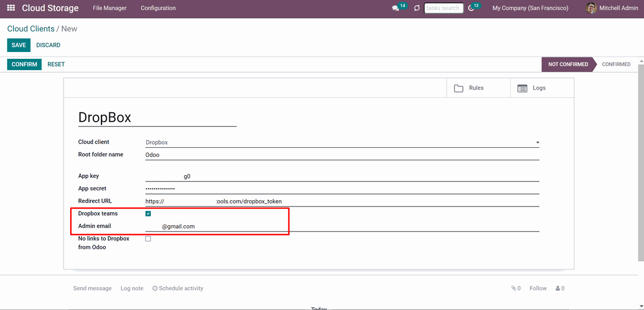
Task: Switch to Send message tab
Action: pyautogui.click(x=92, y=288)
